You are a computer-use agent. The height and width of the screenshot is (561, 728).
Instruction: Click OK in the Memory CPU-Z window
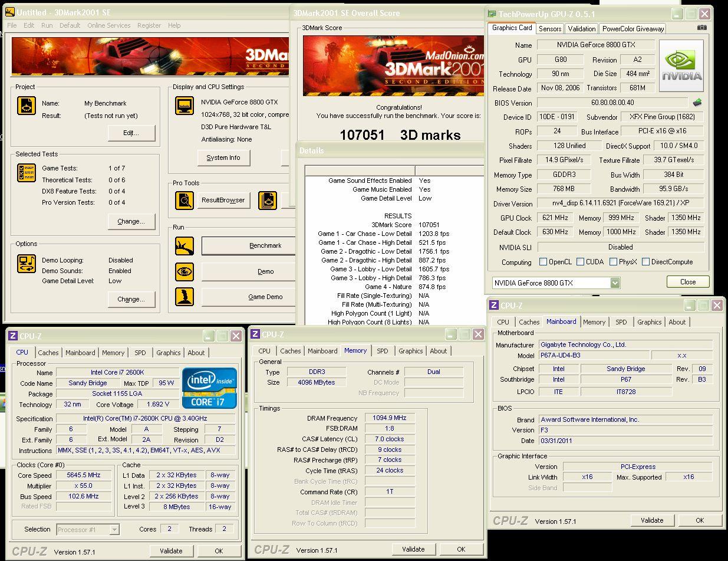click(461, 549)
